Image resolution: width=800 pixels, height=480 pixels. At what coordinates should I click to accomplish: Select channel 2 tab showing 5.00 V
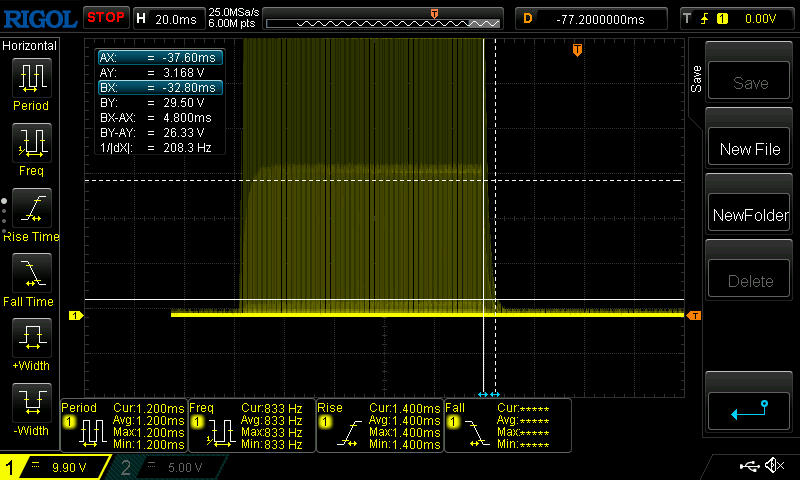click(x=166, y=467)
